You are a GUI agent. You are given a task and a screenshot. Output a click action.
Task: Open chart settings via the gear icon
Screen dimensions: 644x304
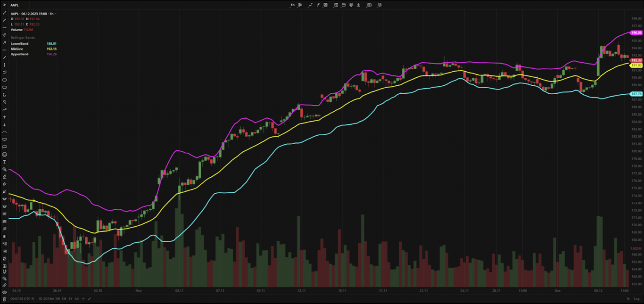click(380, 5)
